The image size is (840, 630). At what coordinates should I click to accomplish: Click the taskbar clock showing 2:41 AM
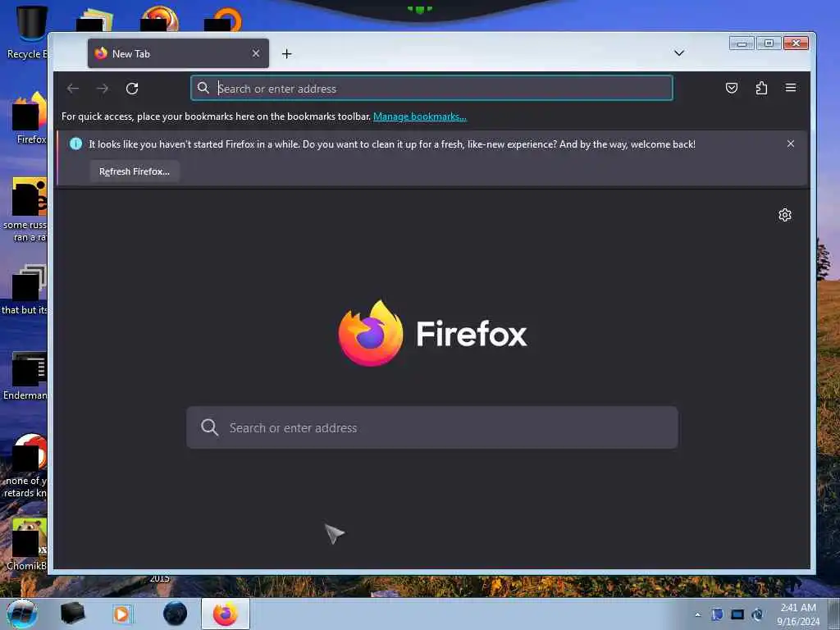pyautogui.click(x=798, y=614)
